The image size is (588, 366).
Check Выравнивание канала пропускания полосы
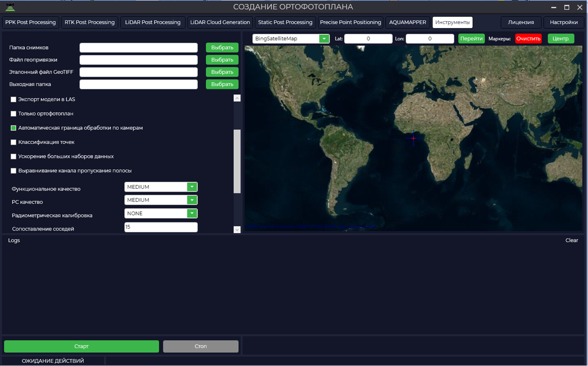pyautogui.click(x=13, y=171)
